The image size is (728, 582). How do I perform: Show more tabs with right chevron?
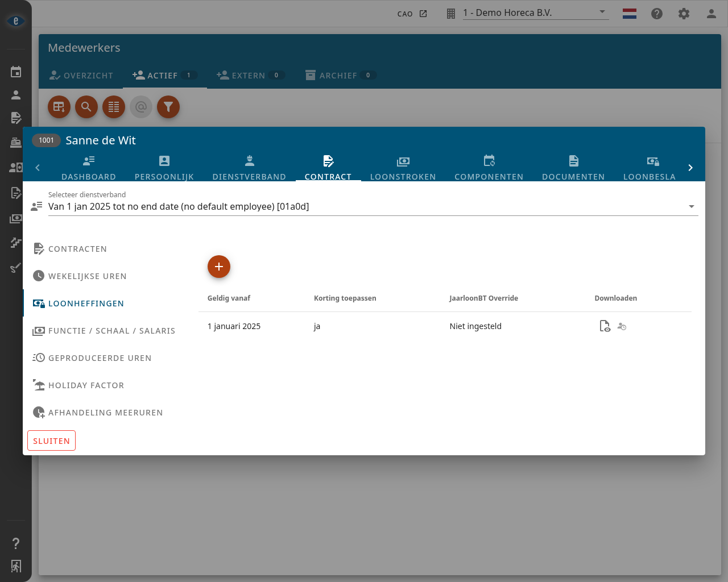[690, 168]
